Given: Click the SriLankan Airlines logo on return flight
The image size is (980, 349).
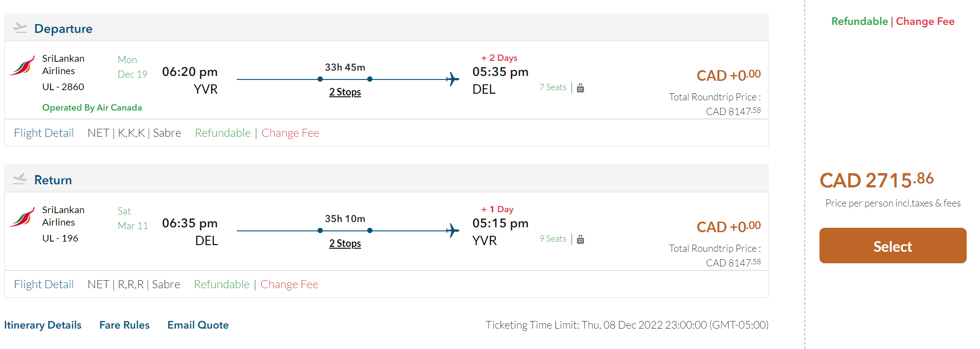Looking at the screenshot, I should point(22,217).
